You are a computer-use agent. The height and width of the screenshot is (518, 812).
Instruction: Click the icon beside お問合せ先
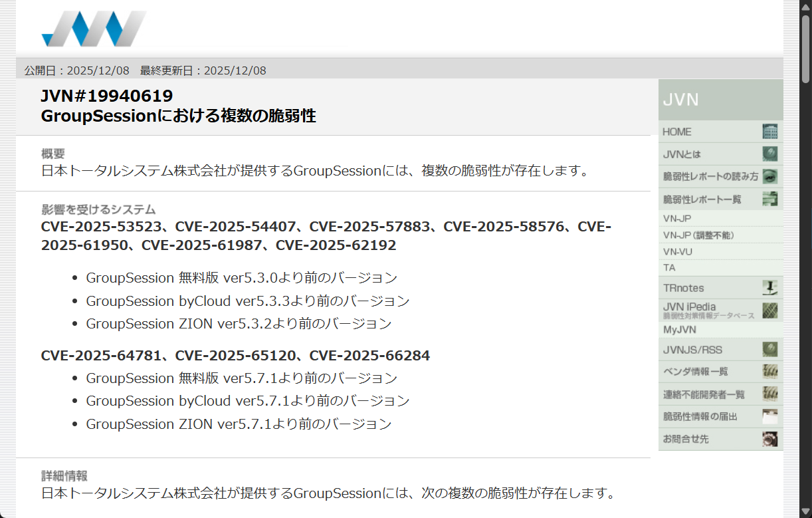769,439
